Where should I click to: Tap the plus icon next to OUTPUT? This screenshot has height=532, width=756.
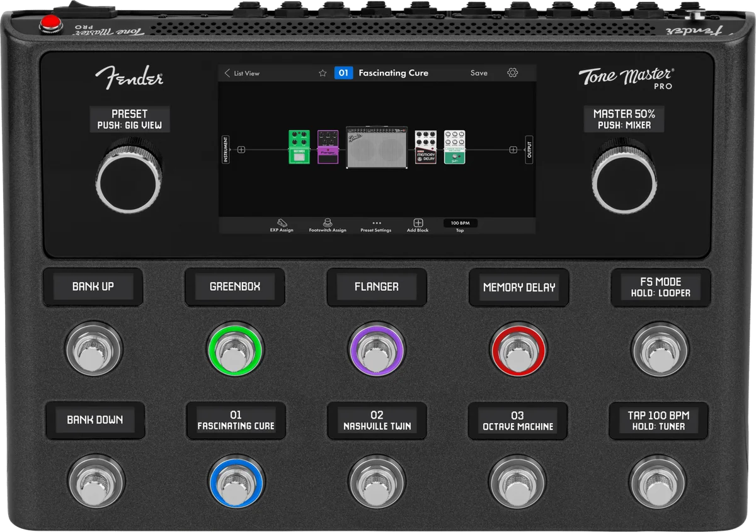513,150
